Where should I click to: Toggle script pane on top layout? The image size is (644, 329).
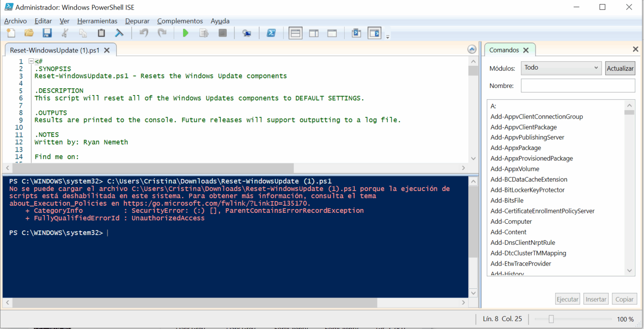(x=296, y=33)
